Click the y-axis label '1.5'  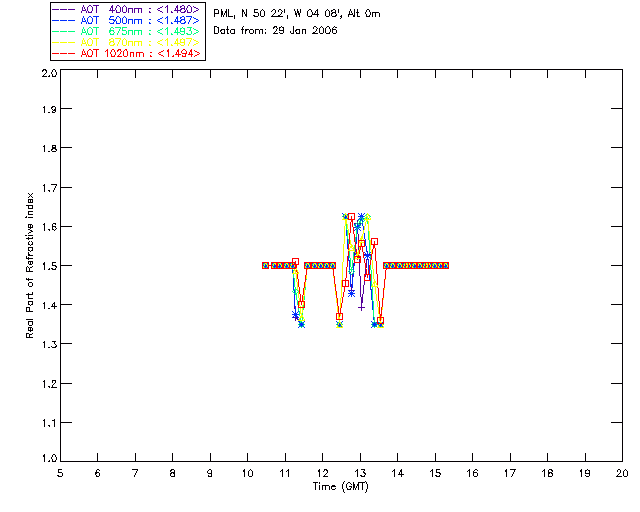tap(49, 266)
